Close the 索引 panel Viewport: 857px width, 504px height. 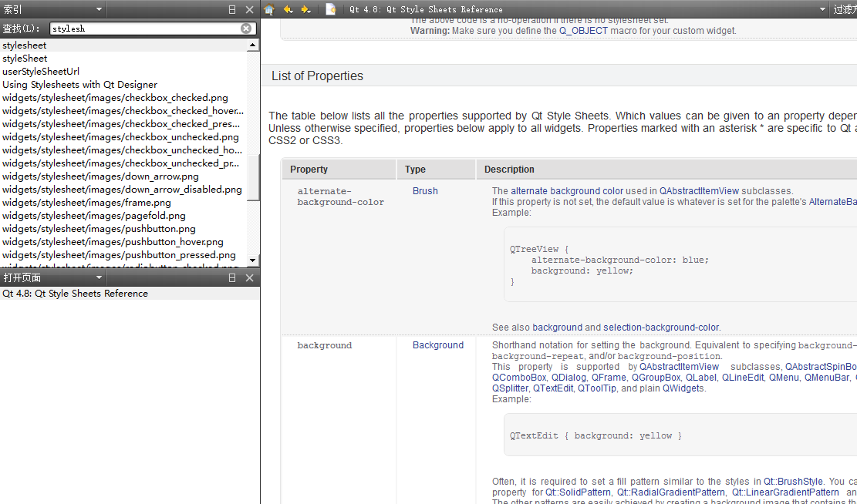[x=250, y=9]
